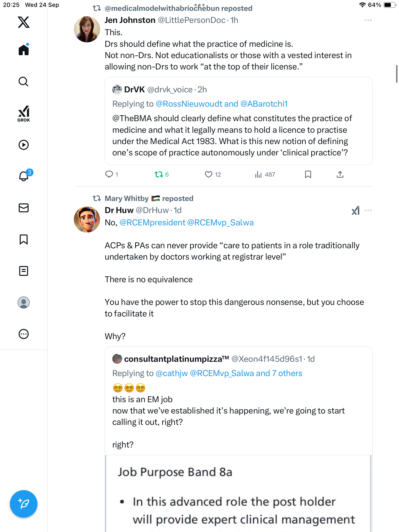Open the Grok sidebar icon
399x532 pixels.
click(24, 114)
